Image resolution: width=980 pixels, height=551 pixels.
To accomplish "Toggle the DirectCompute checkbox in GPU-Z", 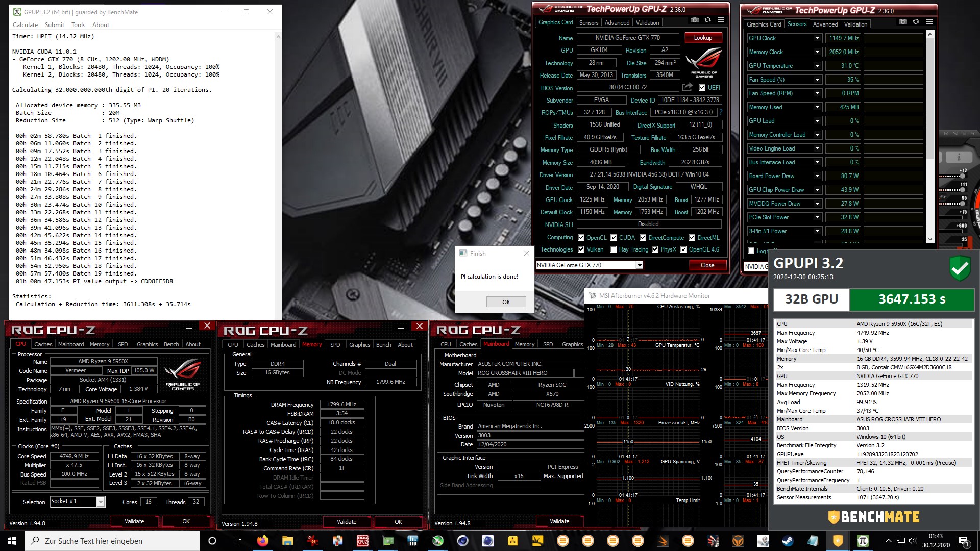I will tap(643, 238).
